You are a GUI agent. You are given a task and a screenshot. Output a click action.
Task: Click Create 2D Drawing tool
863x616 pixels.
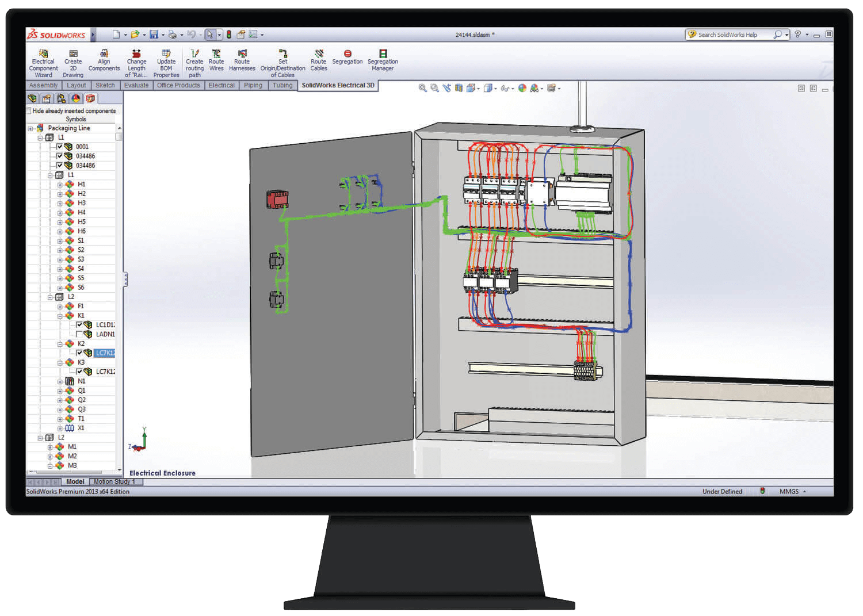73,63
